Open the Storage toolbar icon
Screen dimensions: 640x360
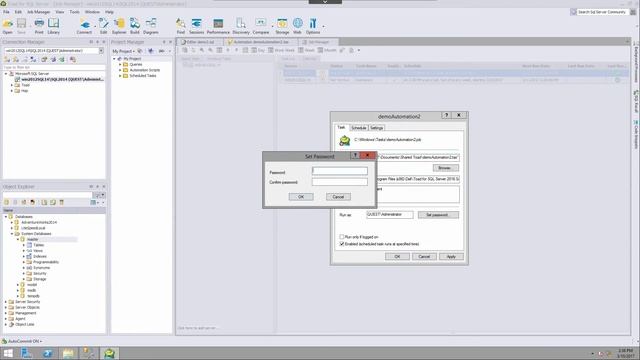[x=282, y=26]
